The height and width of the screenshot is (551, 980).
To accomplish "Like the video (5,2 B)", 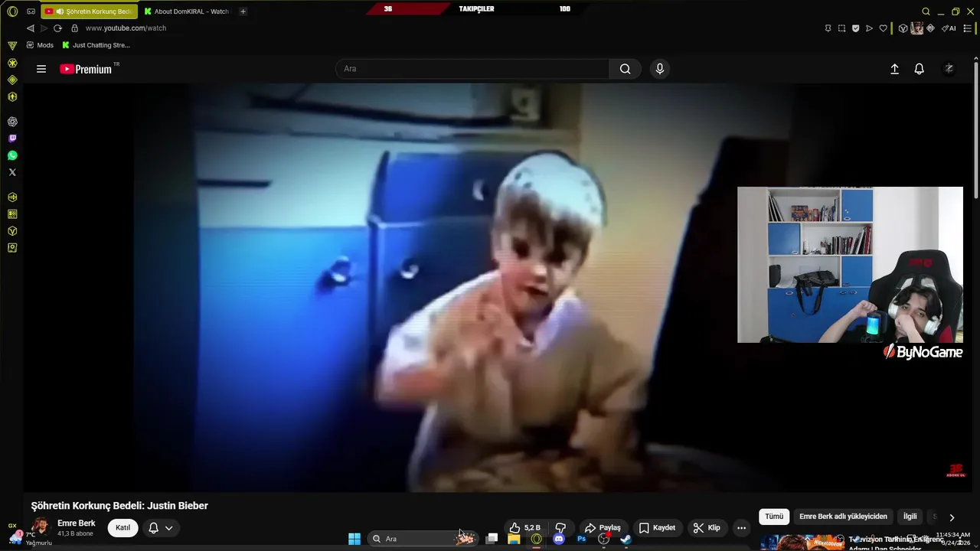I will (x=524, y=527).
